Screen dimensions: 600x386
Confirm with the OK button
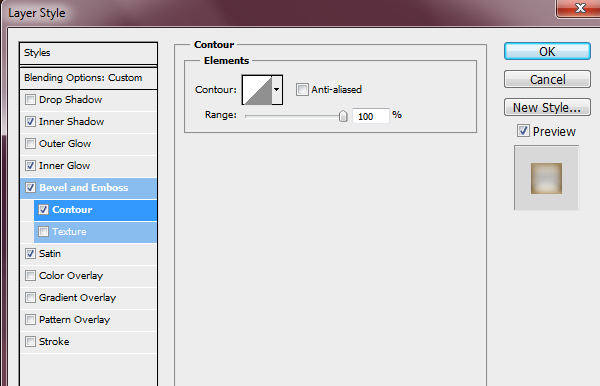[547, 51]
